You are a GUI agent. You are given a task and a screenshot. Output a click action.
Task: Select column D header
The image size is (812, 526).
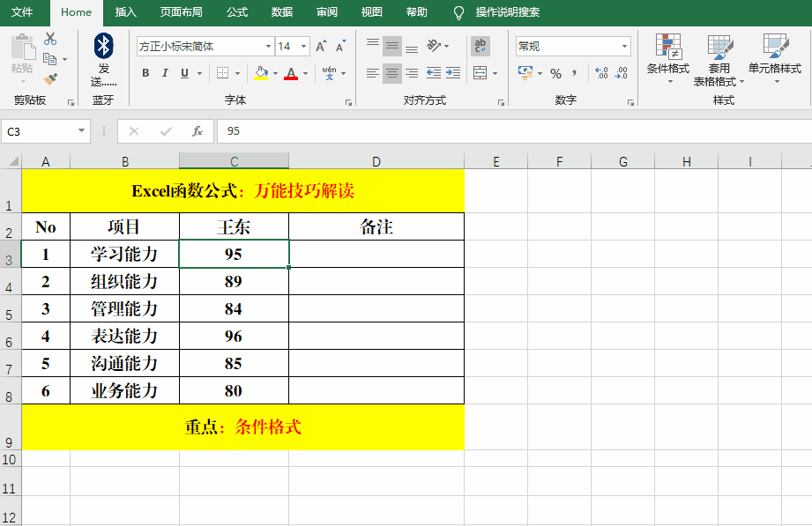click(376, 161)
